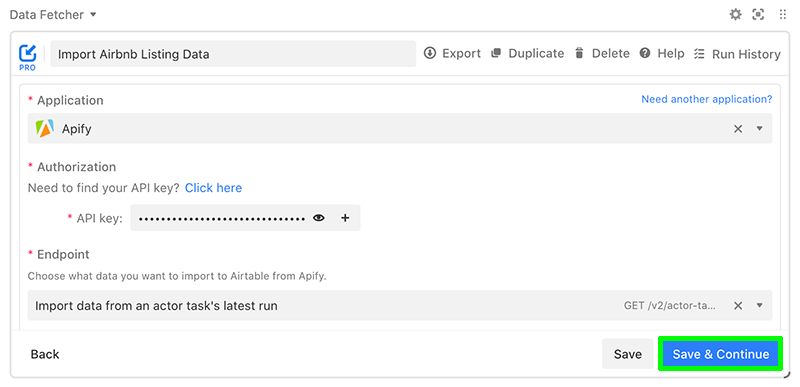
Task: Click the Apify logo icon
Action: pos(44,128)
